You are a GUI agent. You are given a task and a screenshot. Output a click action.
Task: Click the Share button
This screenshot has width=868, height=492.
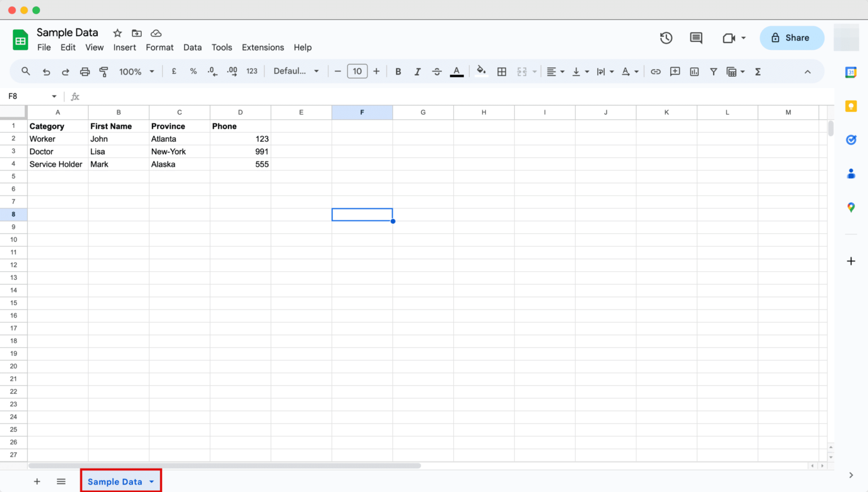(x=792, y=38)
